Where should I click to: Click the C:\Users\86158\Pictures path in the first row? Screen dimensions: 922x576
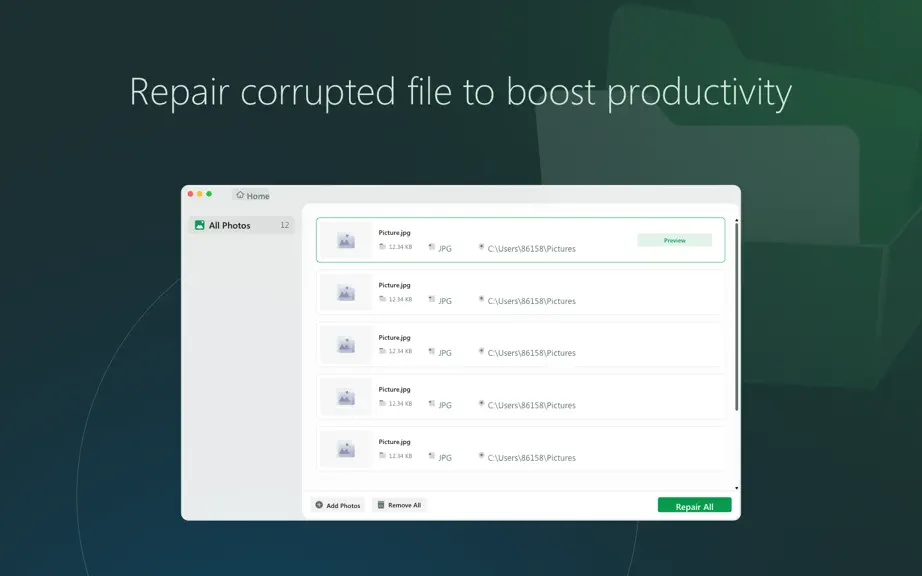click(x=532, y=249)
